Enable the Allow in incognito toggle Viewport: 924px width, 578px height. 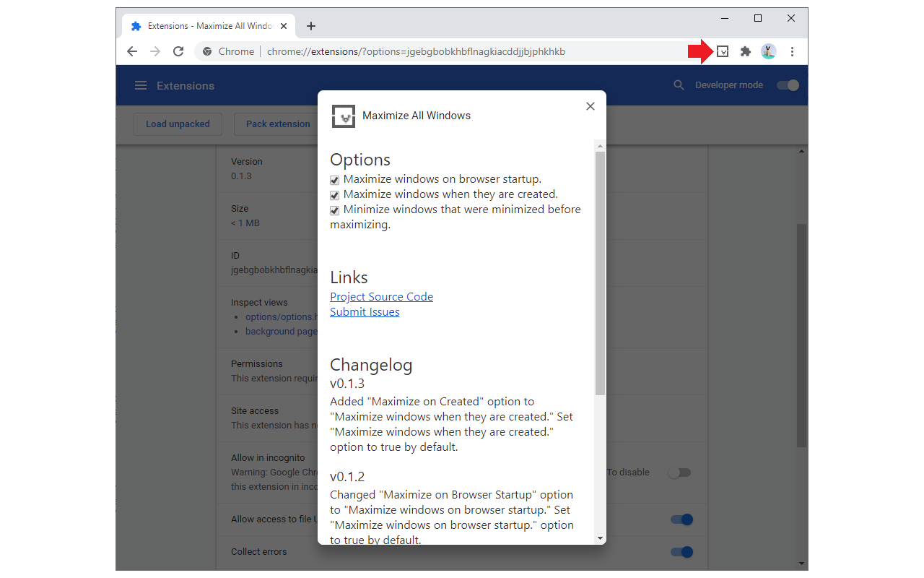pyautogui.click(x=679, y=473)
